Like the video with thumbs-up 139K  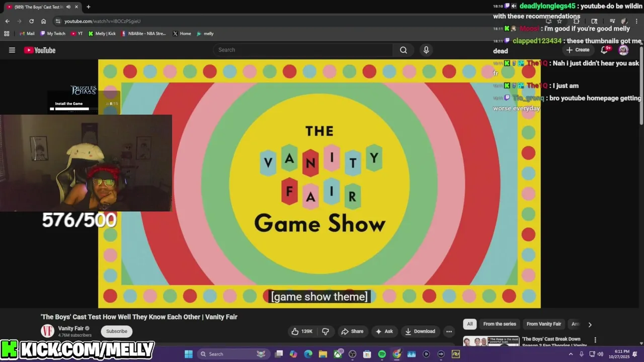(302, 331)
